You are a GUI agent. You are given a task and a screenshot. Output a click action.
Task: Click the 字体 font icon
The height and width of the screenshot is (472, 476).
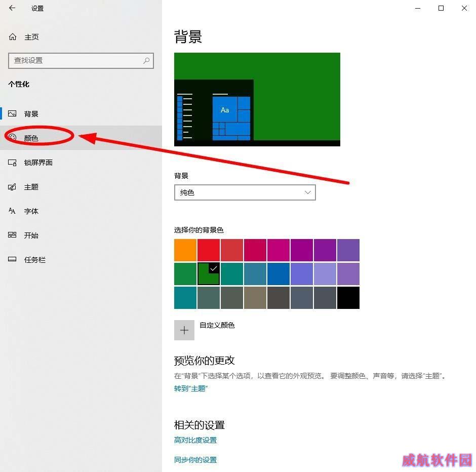pos(12,211)
